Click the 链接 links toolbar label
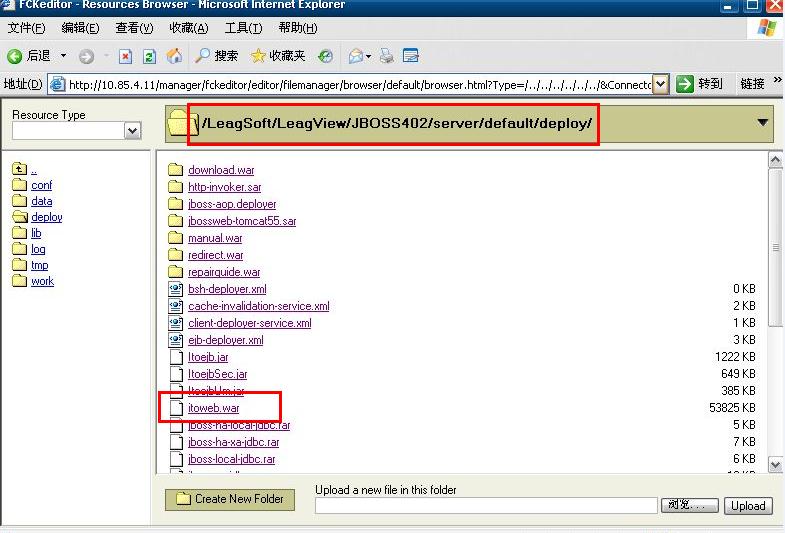Viewport: 785px width, 533px height. click(x=752, y=84)
